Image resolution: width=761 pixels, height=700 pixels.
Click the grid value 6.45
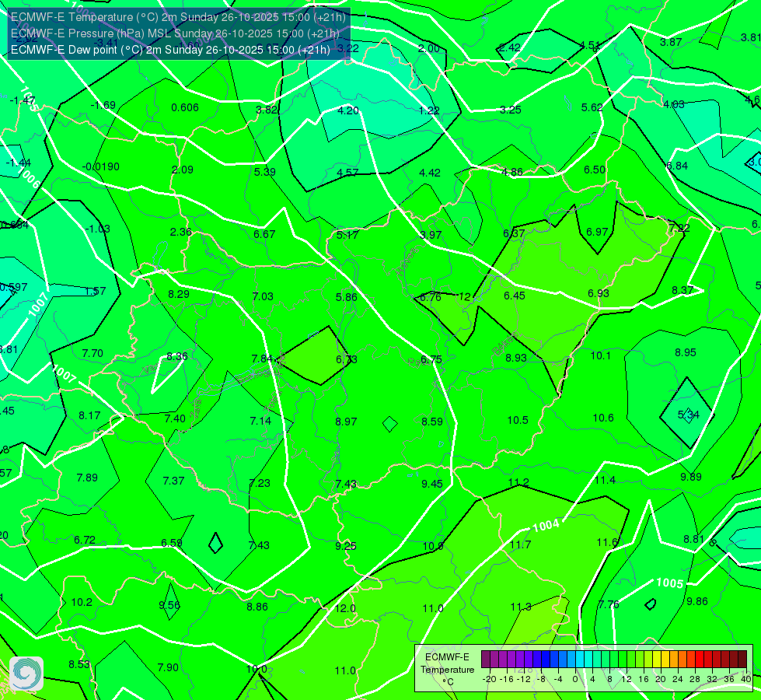click(x=515, y=296)
